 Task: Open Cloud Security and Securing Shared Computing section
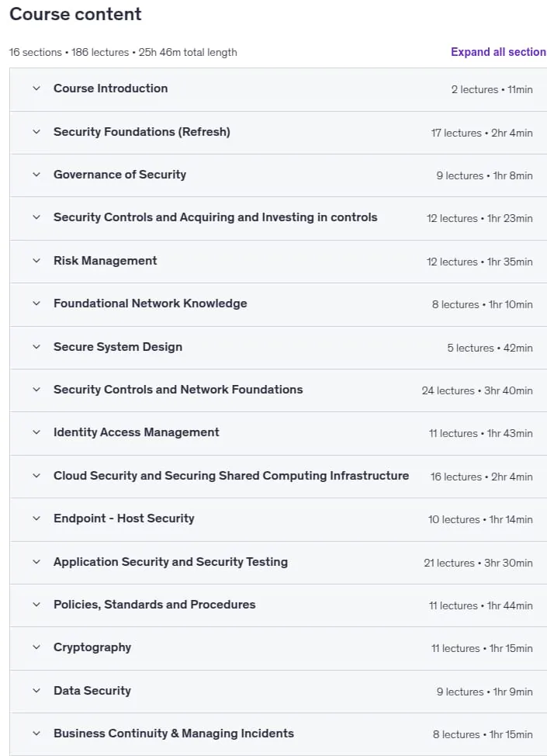coord(231,476)
